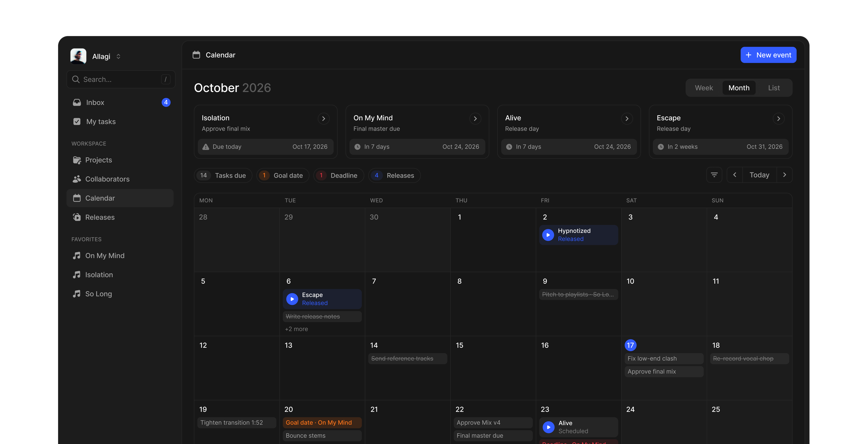Open the Inbox in sidebar
This screenshot has height=444, width=868.
click(x=120, y=102)
